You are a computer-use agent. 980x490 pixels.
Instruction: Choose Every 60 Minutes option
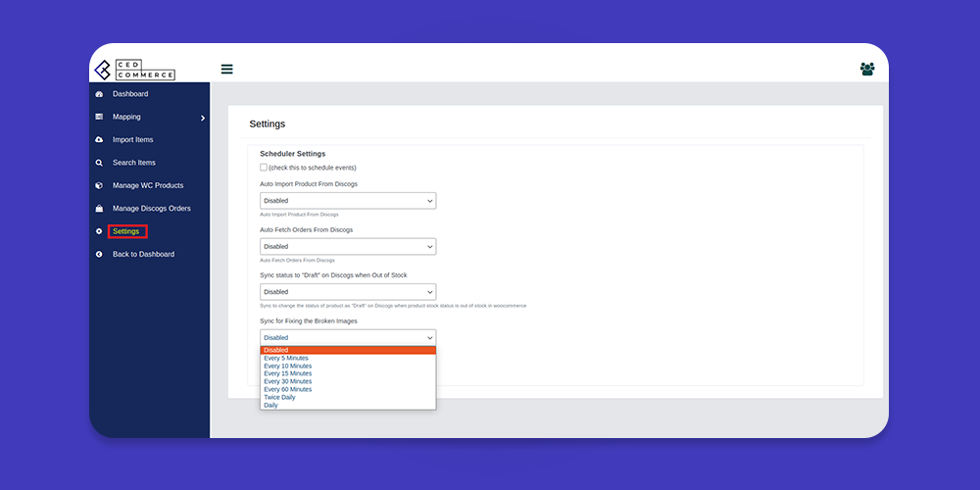[348, 389]
